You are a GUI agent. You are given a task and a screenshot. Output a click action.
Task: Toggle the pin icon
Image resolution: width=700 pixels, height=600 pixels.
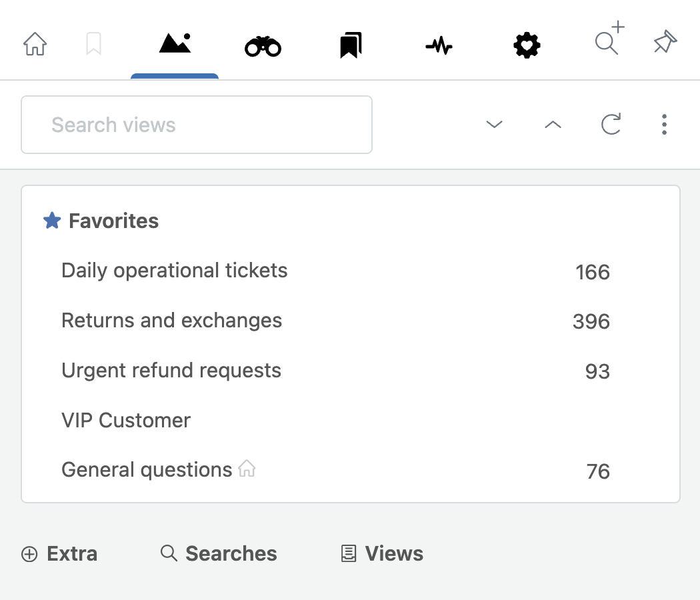point(665,44)
